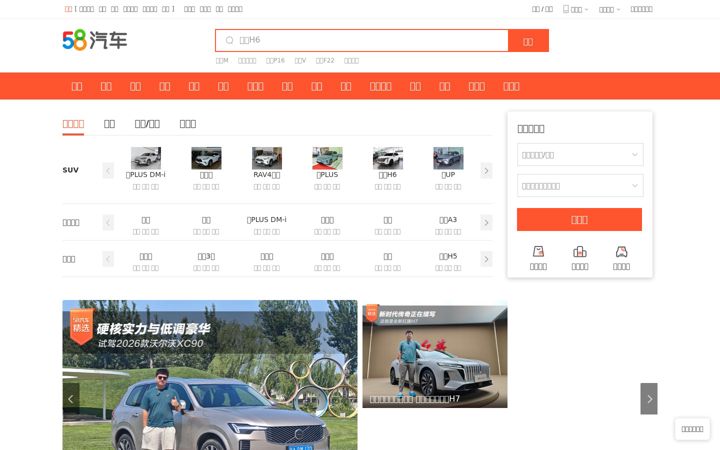Click the orange search button
This screenshot has height=450, width=720.
[528, 40]
